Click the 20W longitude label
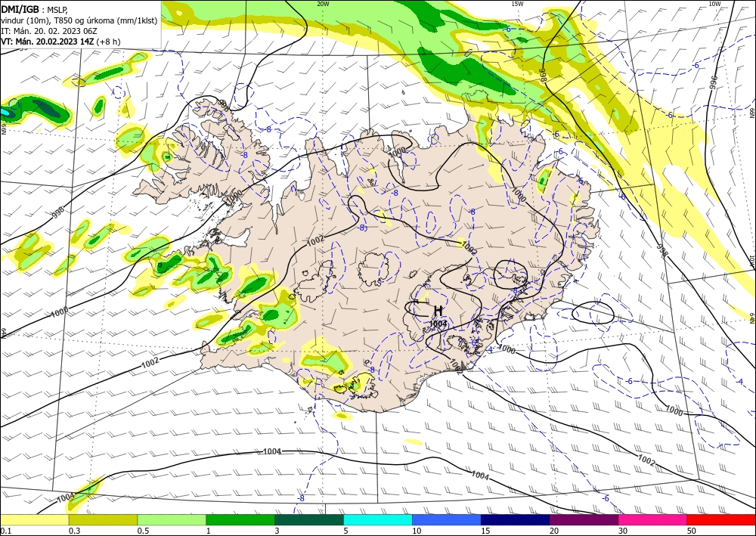Image resolution: width=756 pixels, height=536 pixels. click(323, 4)
